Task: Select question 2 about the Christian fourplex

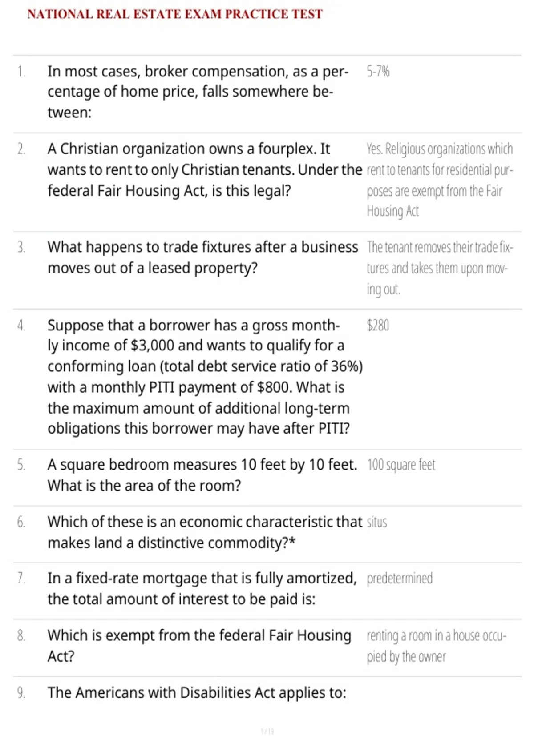Action: click(x=205, y=170)
